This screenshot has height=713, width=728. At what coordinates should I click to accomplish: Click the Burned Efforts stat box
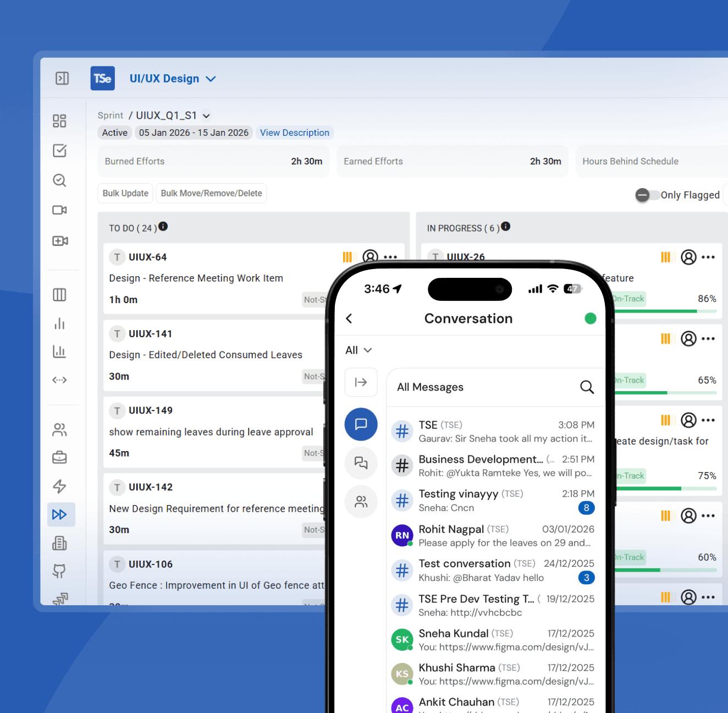click(213, 161)
